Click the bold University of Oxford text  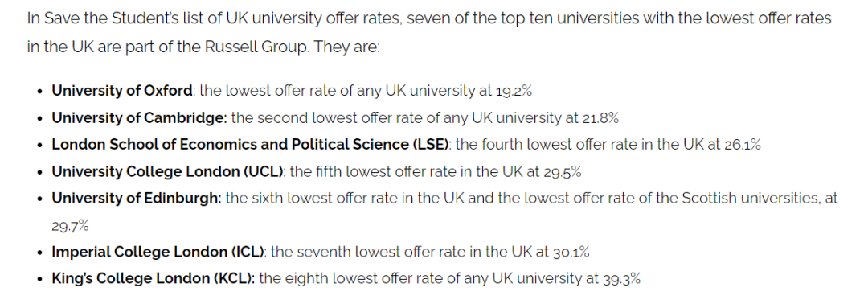pos(122,91)
